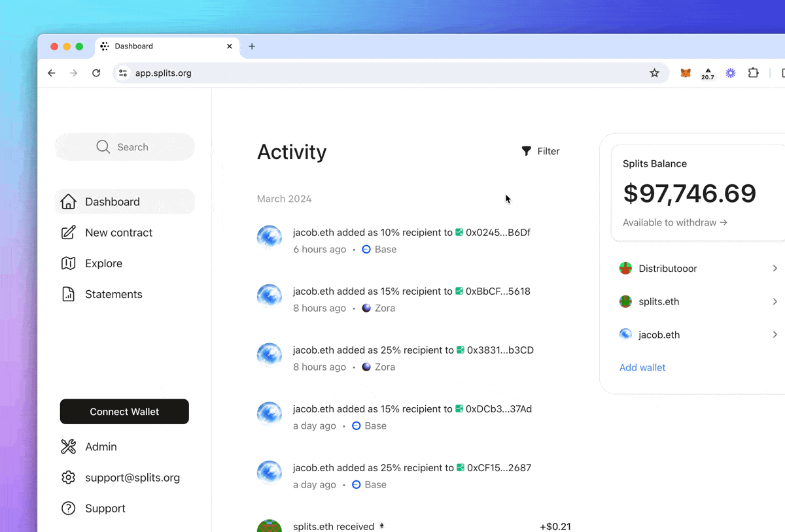The width and height of the screenshot is (785, 532).
Task: Open New contract in sidebar
Action: point(107,233)
